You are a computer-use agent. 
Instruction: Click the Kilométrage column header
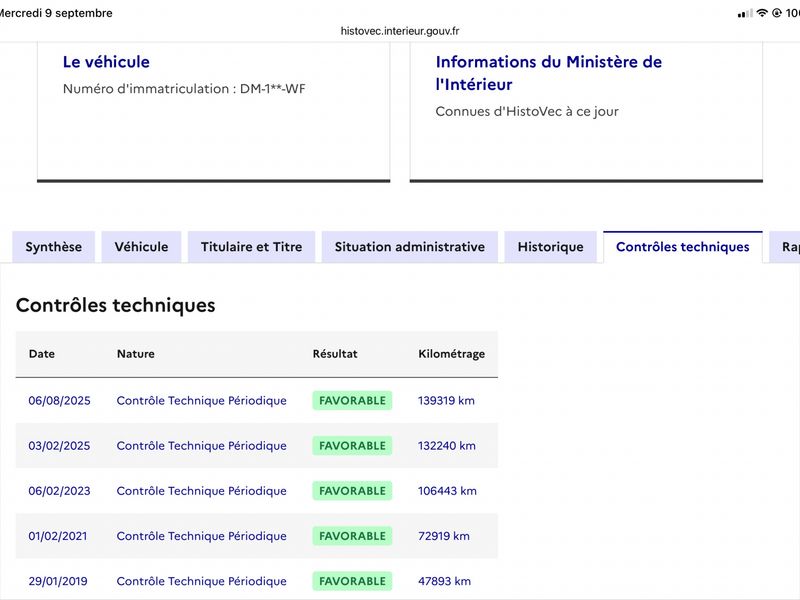pyautogui.click(x=452, y=354)
